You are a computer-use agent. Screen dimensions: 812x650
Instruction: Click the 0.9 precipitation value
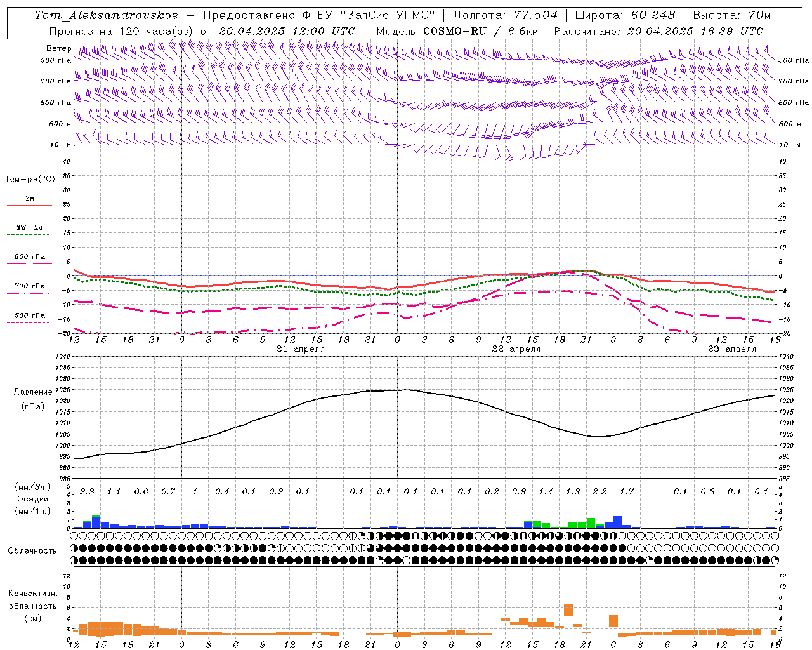pyautogui.click(x=519, y=491)
